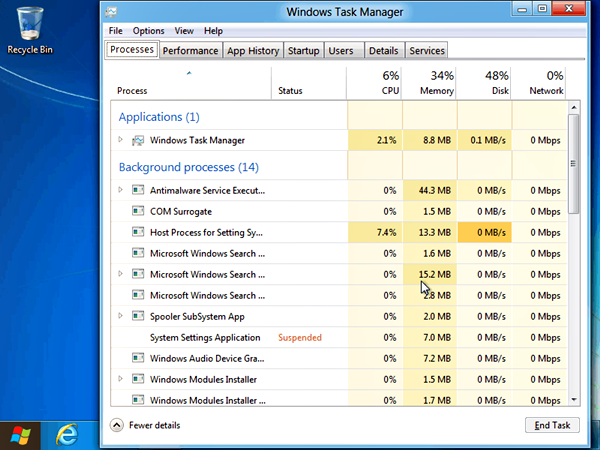Select the System Settings Application row
The image size is (600, 450).
205,337
